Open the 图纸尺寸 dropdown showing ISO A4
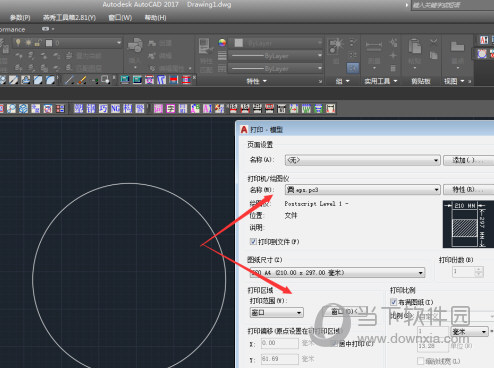The width and height of the screenshot is (494, 368). click(337, 273)
